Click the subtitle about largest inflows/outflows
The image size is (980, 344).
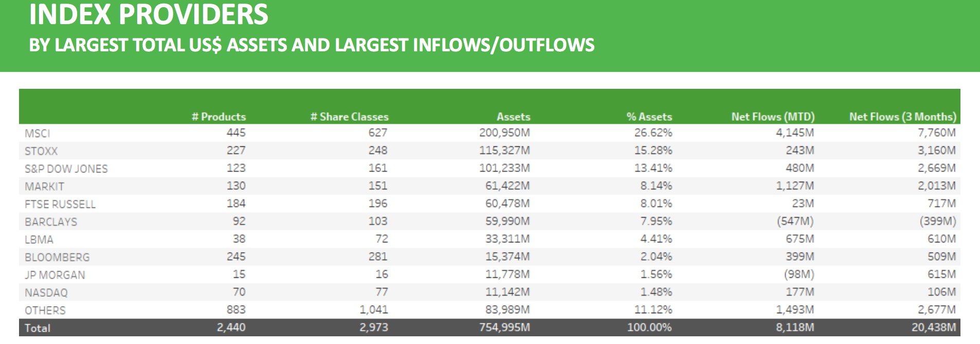(312, 45)
